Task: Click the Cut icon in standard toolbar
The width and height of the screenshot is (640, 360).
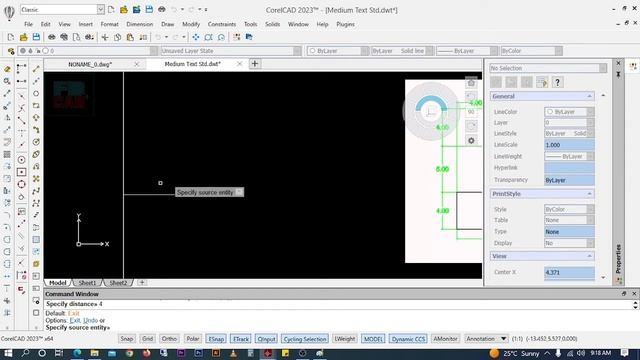Action: click(105, 37)
